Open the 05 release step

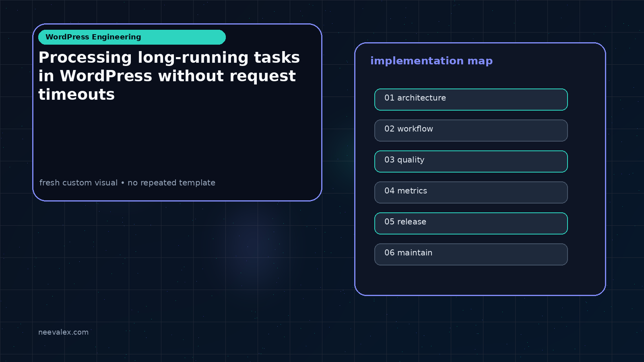(471, 223)
